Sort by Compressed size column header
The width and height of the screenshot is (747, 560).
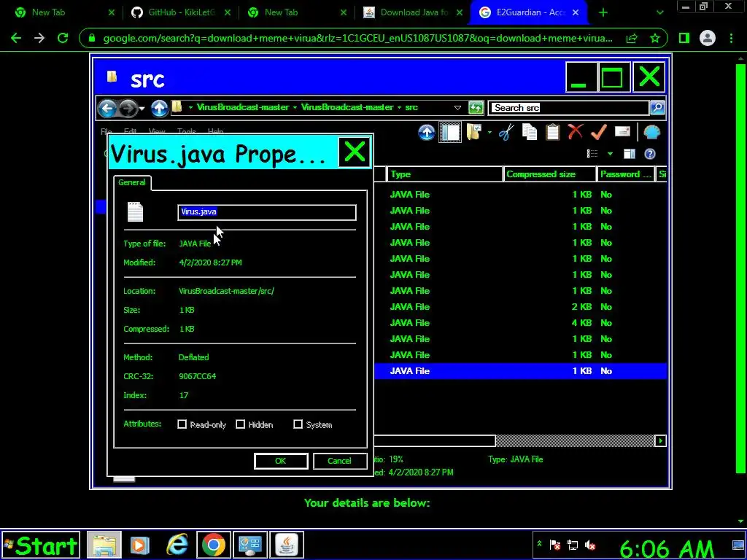click(549, 174)
